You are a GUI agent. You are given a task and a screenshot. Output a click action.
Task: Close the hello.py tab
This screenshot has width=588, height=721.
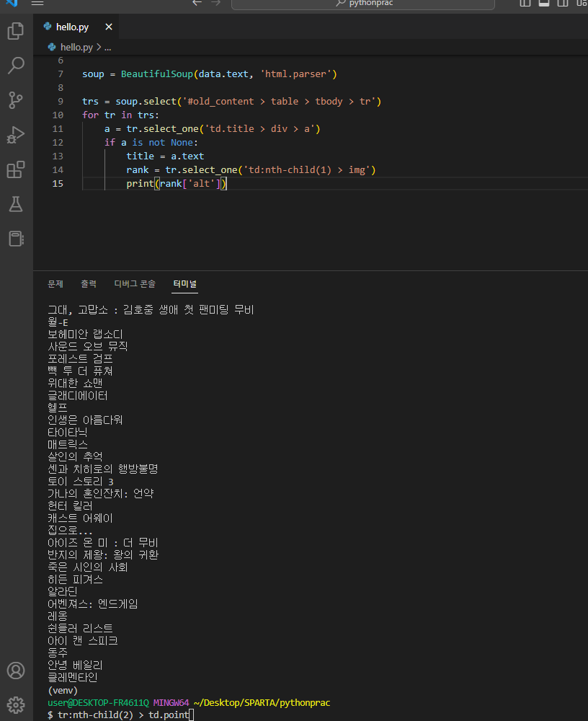coord(109,27)
